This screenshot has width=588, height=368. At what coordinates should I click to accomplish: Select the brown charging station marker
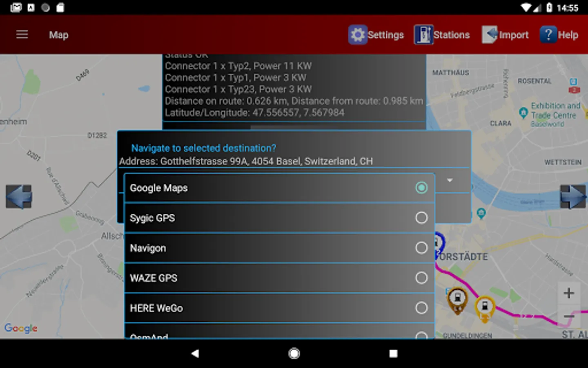click(457, 301)
